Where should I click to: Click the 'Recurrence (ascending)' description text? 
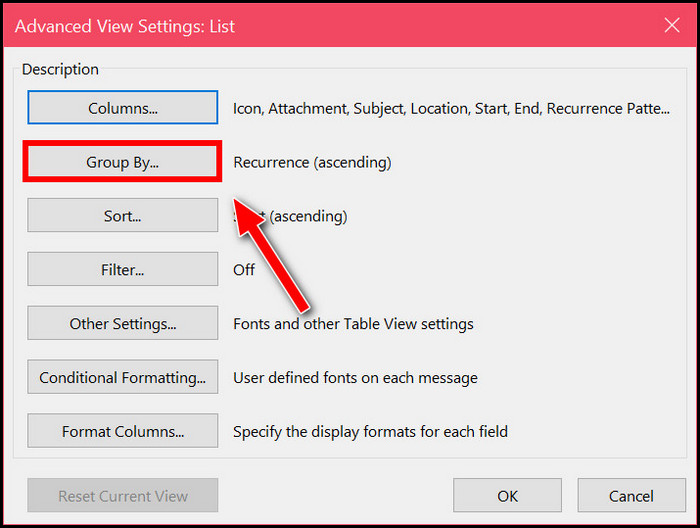(311, 162)
